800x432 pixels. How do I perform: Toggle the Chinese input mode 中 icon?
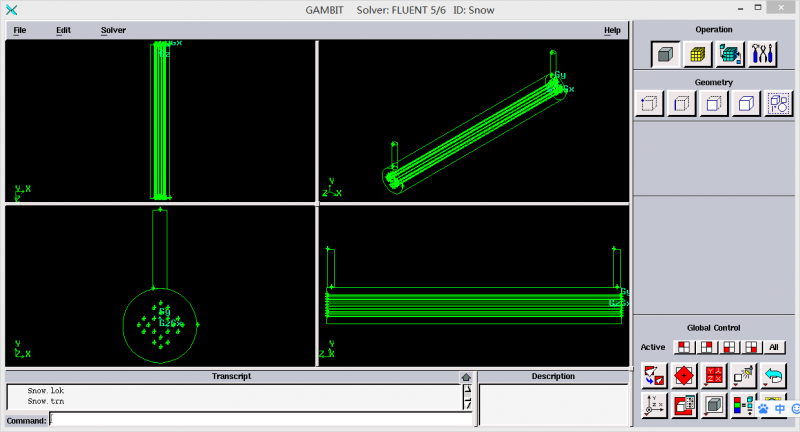(x=780, y=409)
